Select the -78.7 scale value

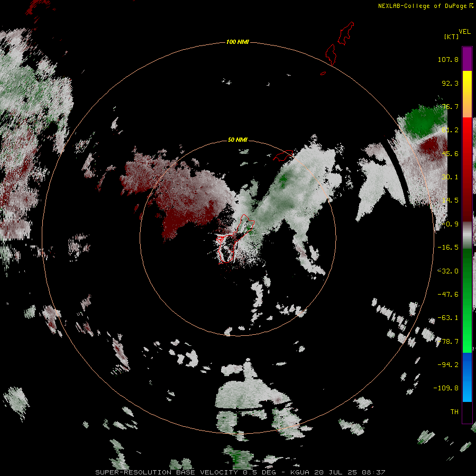[x=448, y=342]
